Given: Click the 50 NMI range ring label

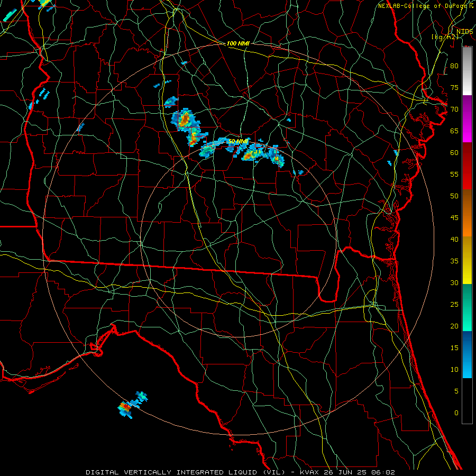Looking at the screenshot, I should [238, 141].
